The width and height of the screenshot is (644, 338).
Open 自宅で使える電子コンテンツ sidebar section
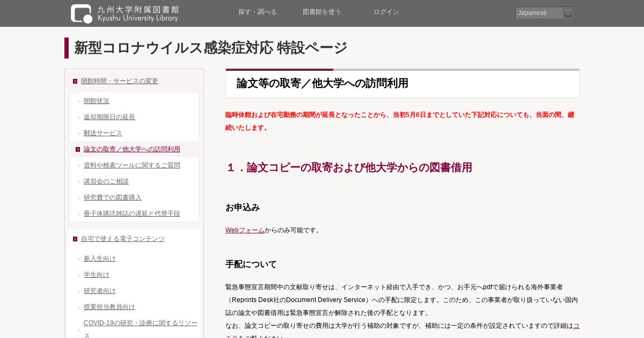pos(123,239)
